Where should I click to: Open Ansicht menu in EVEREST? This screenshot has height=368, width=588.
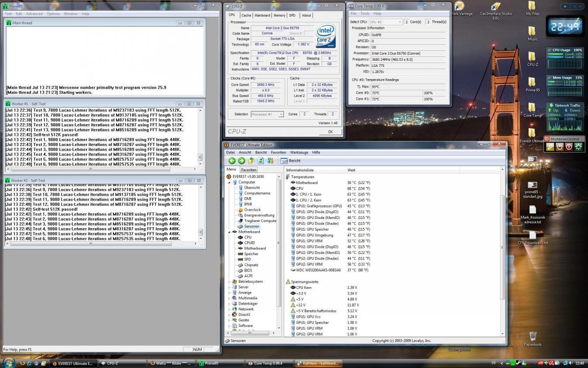[x=245, y=153]
